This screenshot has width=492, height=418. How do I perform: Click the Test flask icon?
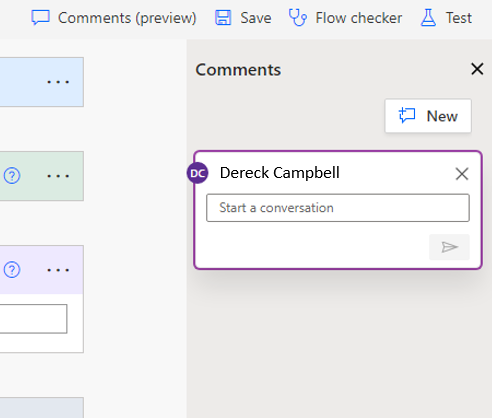coord(428,18)
